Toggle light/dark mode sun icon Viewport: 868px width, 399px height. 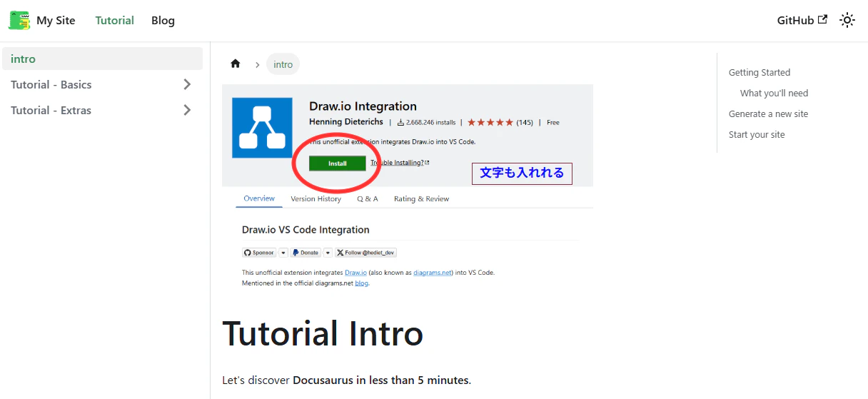point(847,20)
